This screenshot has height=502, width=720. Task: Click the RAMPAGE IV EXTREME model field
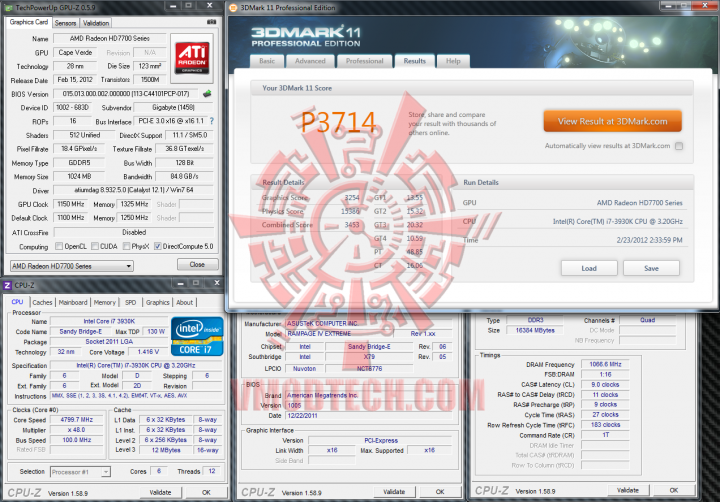tap(340, 334)
